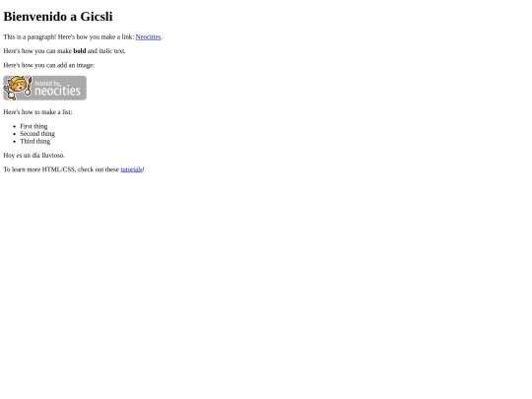
Task: Click the 'Here's how you can add an image' text
Action: coord(49,65)
